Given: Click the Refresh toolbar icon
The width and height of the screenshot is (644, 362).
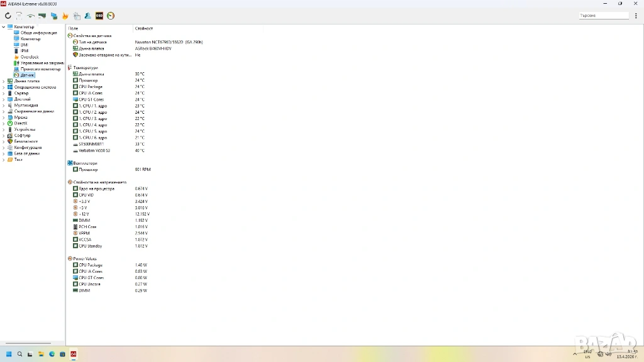Looking at the screenshot, I should 8,16.
